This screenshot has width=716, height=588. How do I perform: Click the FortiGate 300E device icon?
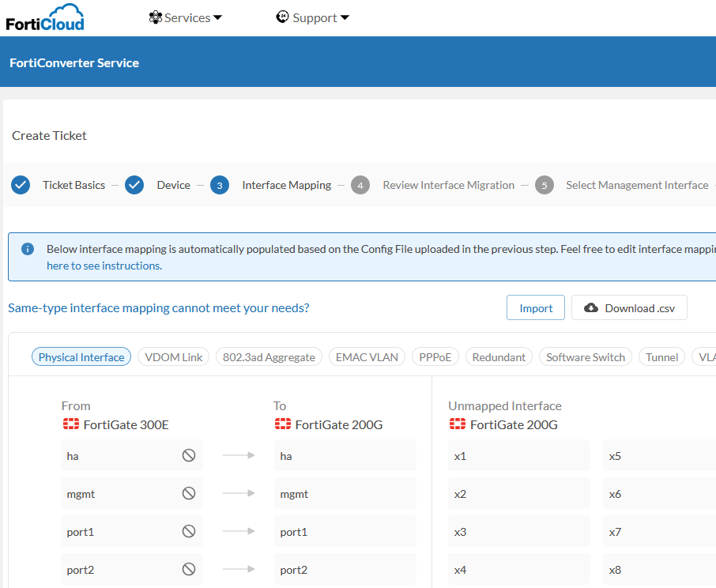[71, 424]
